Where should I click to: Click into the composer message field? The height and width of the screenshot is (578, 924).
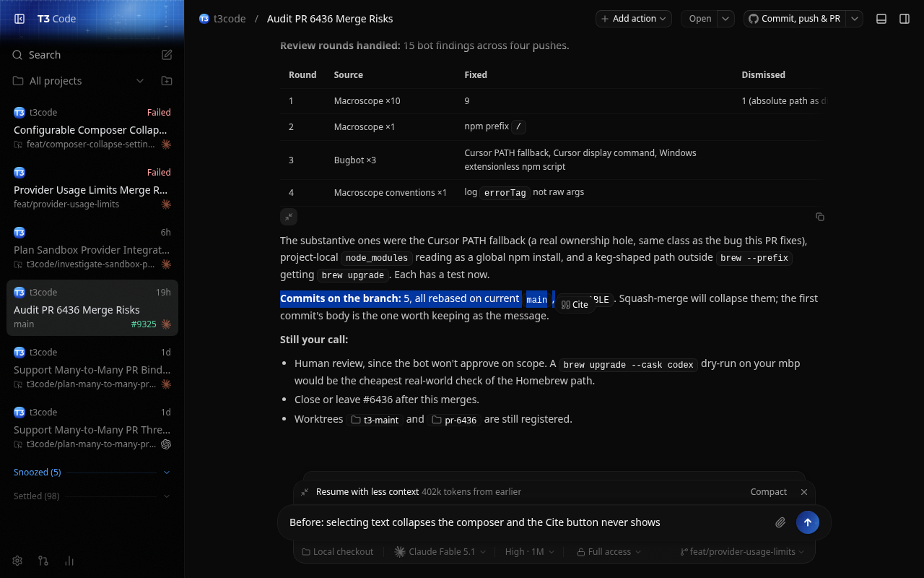[527, 522]
